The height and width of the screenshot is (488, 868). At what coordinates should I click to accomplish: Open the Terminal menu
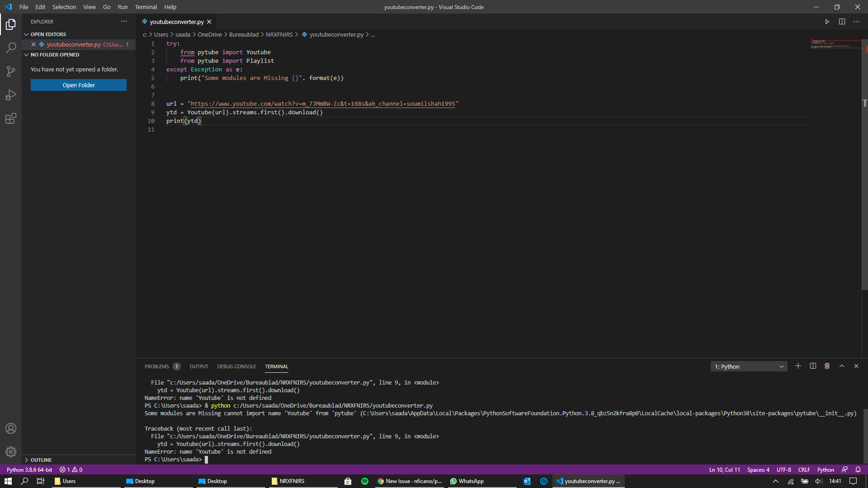[146, 7]
